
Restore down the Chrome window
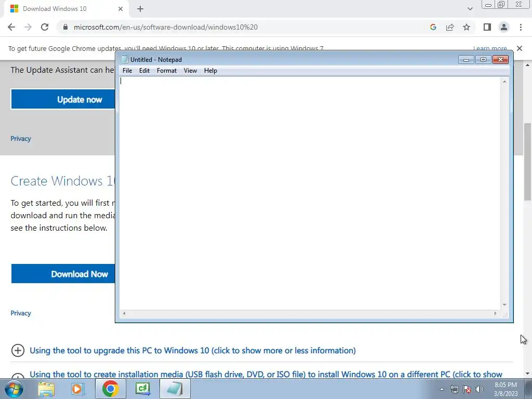501,4
